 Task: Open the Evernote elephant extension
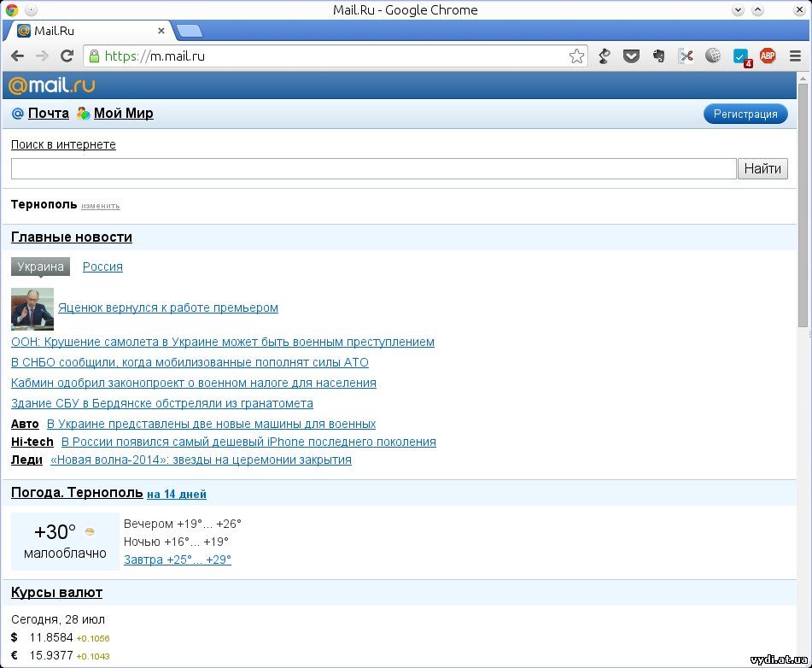[658, 56]
